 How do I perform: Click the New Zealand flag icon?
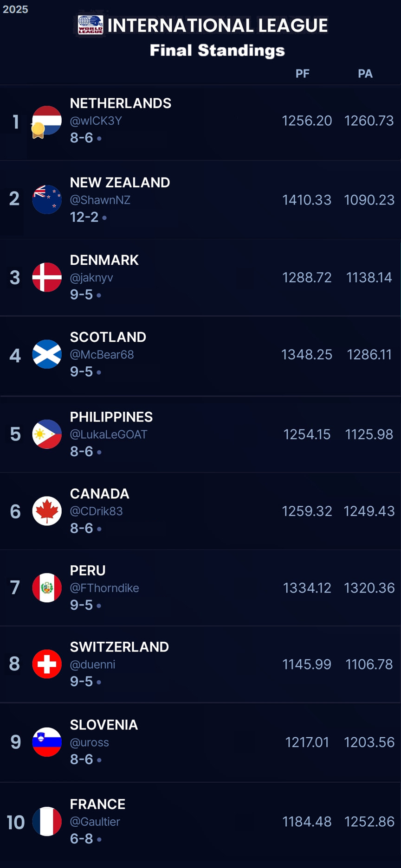(x=47, y=199)
